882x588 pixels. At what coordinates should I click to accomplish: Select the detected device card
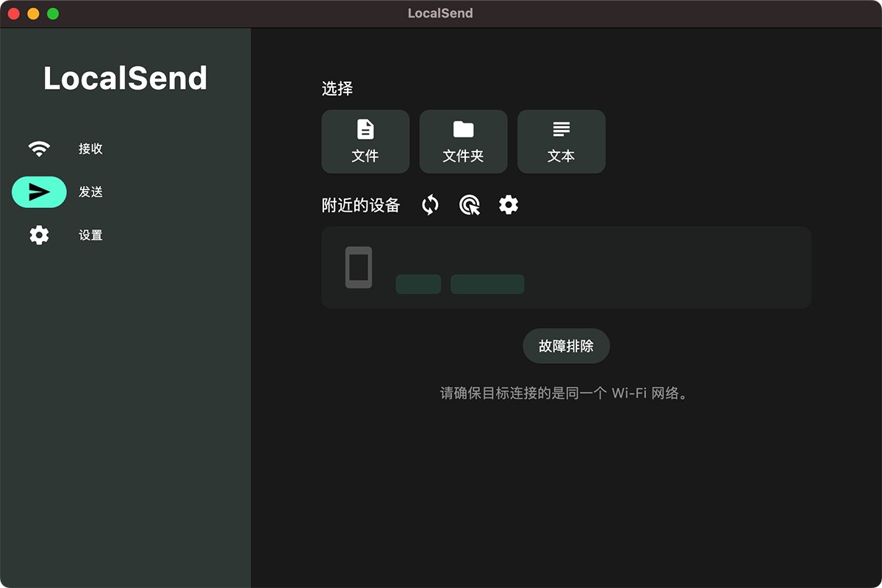pyautogui.click(x=566, y=267)
